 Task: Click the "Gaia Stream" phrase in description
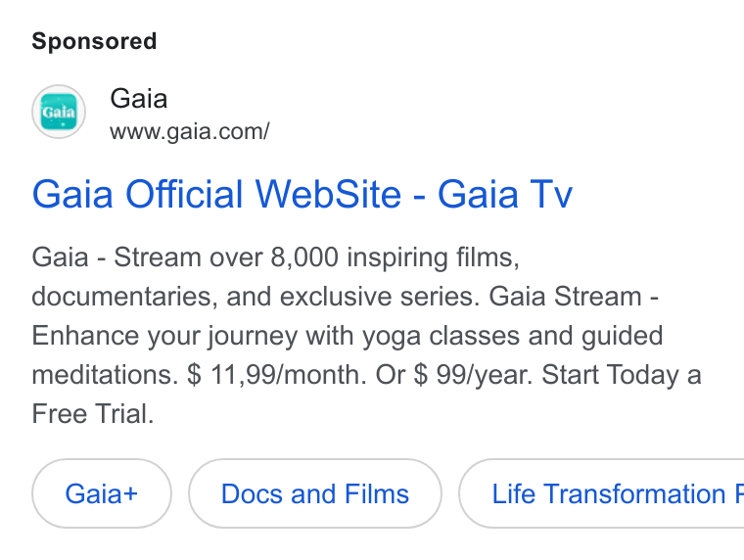pos(565,297)
